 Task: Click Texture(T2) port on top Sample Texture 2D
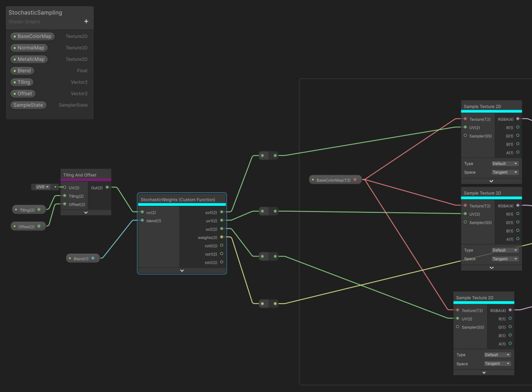[x=465, y=119]
